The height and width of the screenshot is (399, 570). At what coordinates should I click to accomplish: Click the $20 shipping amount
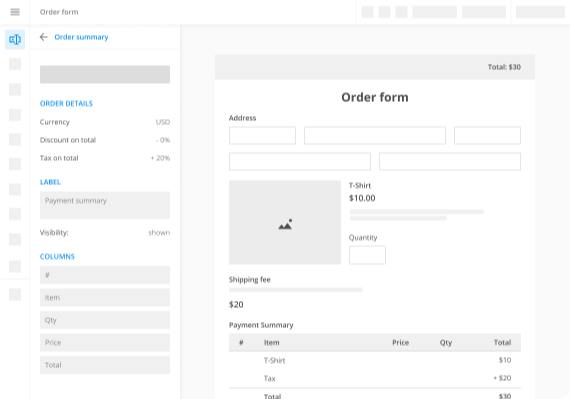point(236,305)
